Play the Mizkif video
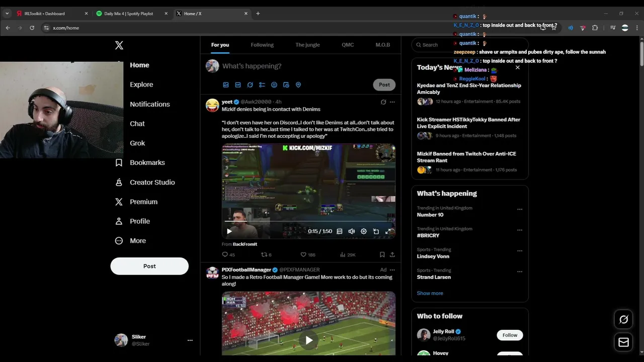Viewport: 644px width, 362px height. 229,231
